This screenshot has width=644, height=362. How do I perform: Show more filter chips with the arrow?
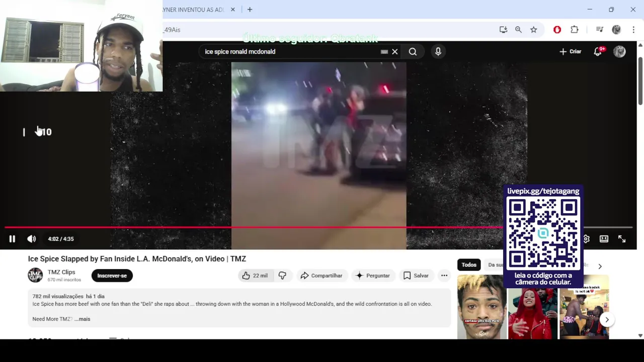(600, 266)
